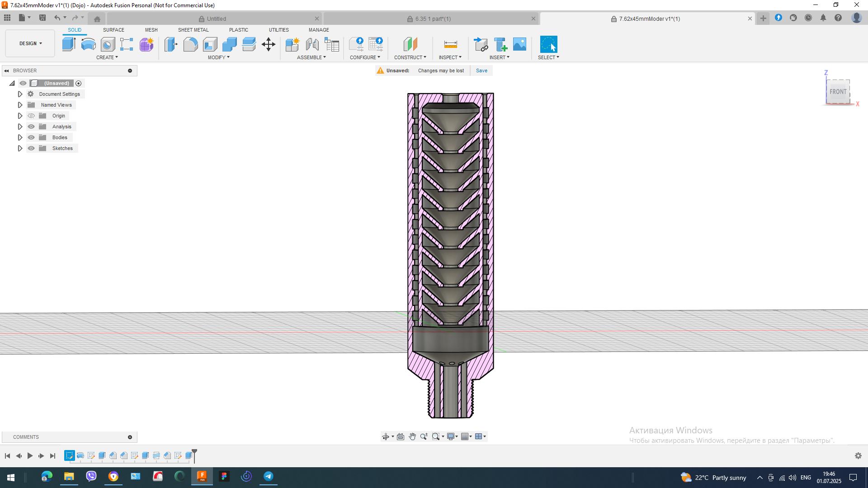Switch to the SHEET METAL tab
Image resolution: width=868 pixels, height=488 pixels.
pyautogui.click(x=193, y=30)
